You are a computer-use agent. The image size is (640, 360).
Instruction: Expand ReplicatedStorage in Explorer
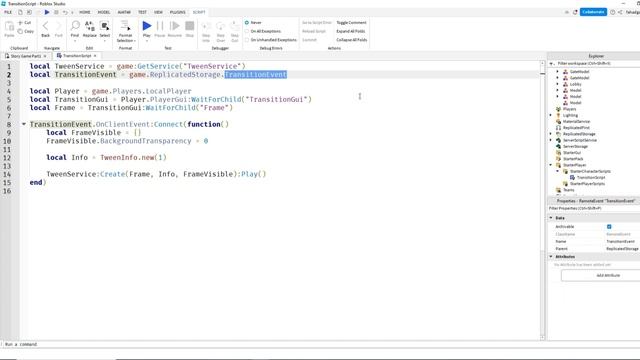tap(551, 134)
